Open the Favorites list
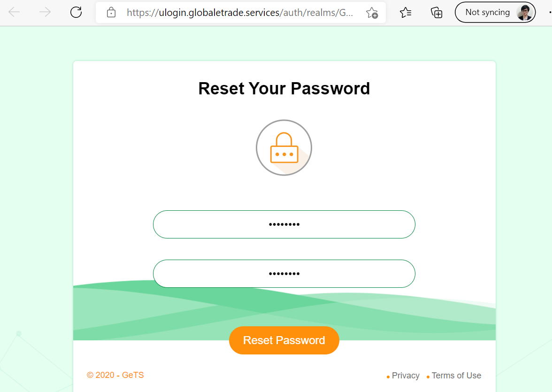Image resolution: width=552 pixels, height=392 pixels. (x=406, y=13)
